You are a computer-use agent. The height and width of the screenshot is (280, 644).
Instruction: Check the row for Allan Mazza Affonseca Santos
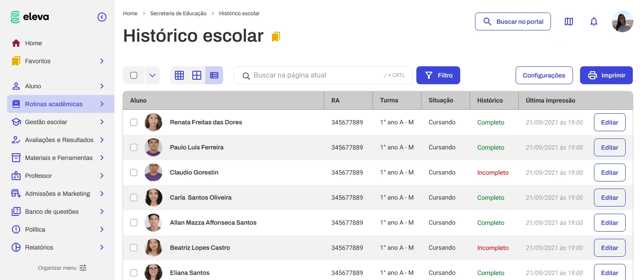[134, 223]
